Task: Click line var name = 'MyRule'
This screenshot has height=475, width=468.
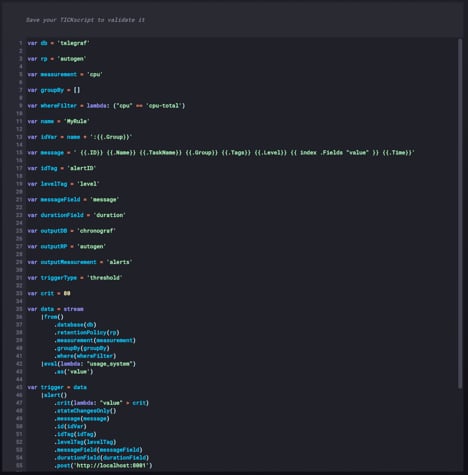Action: (58, 121)
